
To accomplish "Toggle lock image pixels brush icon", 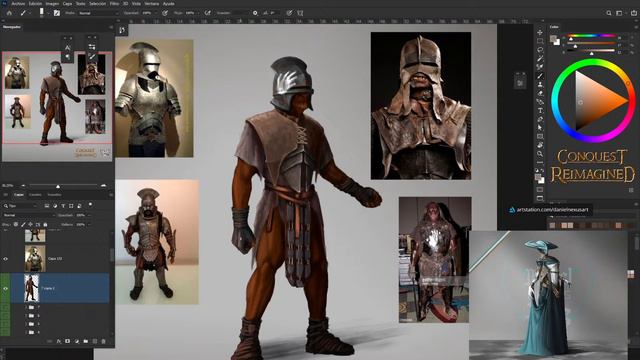I will point(23,224).
